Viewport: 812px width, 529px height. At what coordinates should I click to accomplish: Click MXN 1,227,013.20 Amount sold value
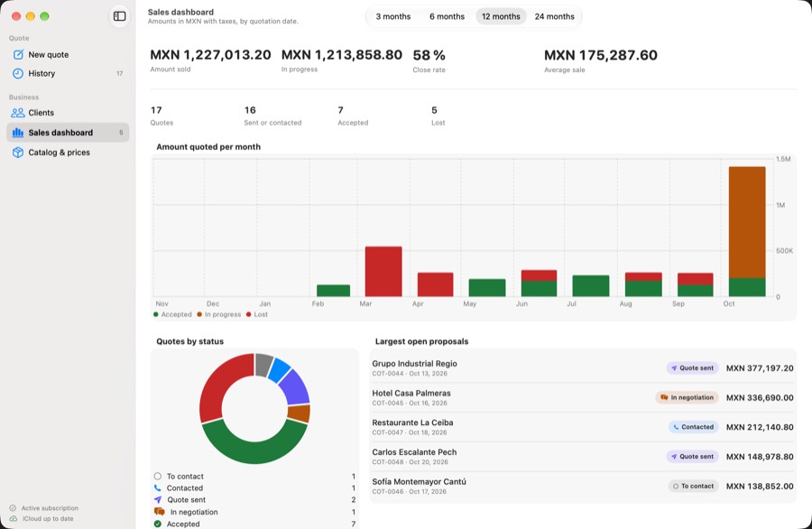[x=210, y=55]
